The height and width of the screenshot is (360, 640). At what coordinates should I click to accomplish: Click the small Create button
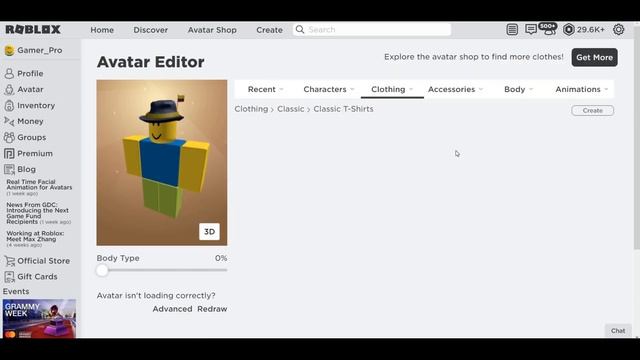pyautogui.click(x=593, y=111)
